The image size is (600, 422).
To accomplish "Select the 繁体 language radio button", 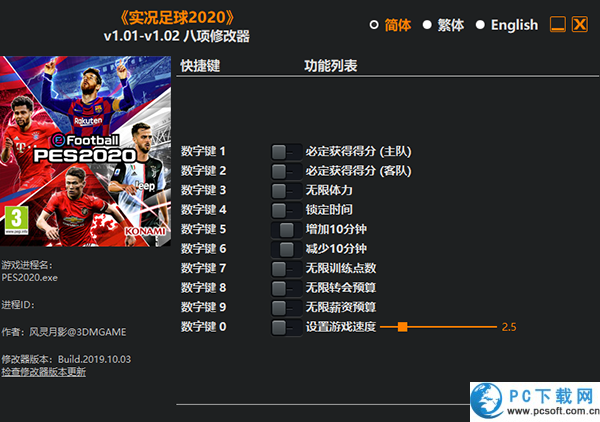I will click(427, 25).
